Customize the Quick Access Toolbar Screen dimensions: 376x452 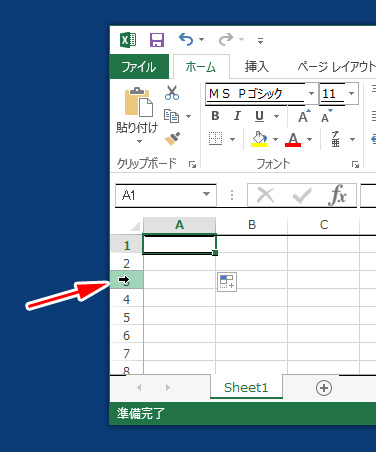pos(260,41)
